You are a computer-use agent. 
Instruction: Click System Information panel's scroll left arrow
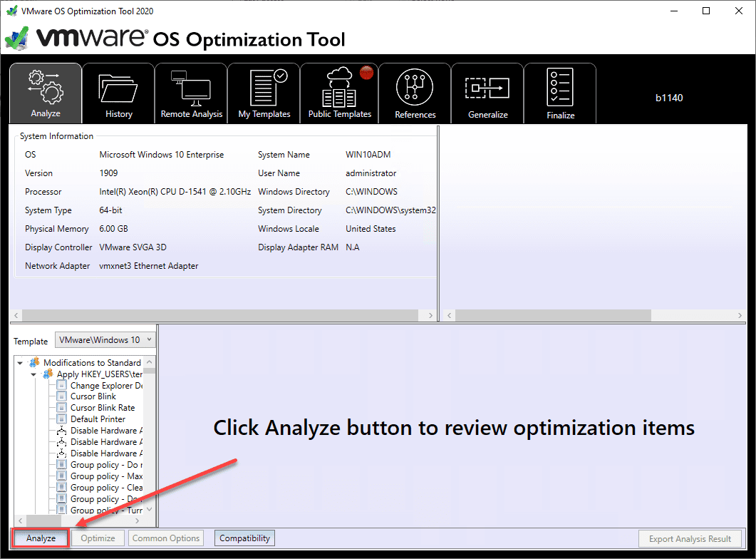coord(16,315)
